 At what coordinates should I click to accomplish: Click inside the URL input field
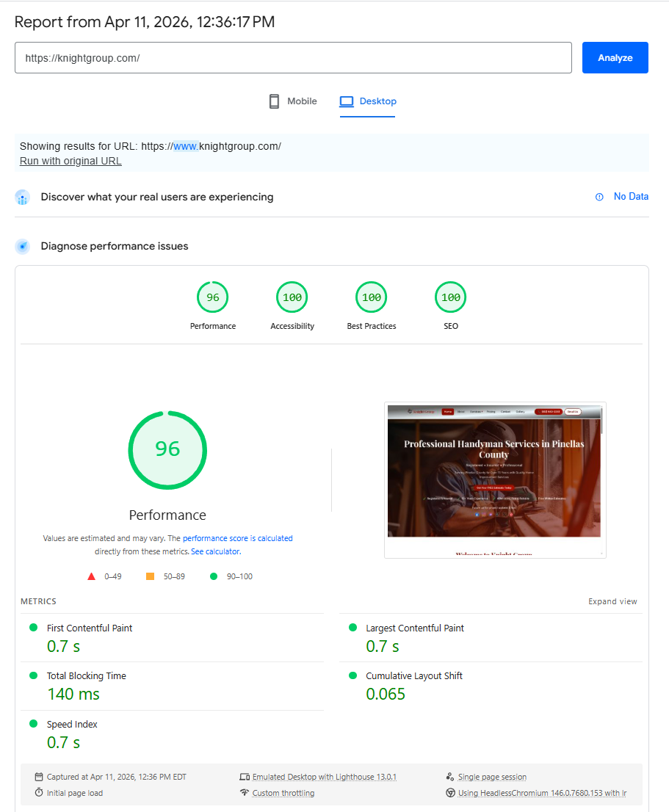tap(294, 57)
